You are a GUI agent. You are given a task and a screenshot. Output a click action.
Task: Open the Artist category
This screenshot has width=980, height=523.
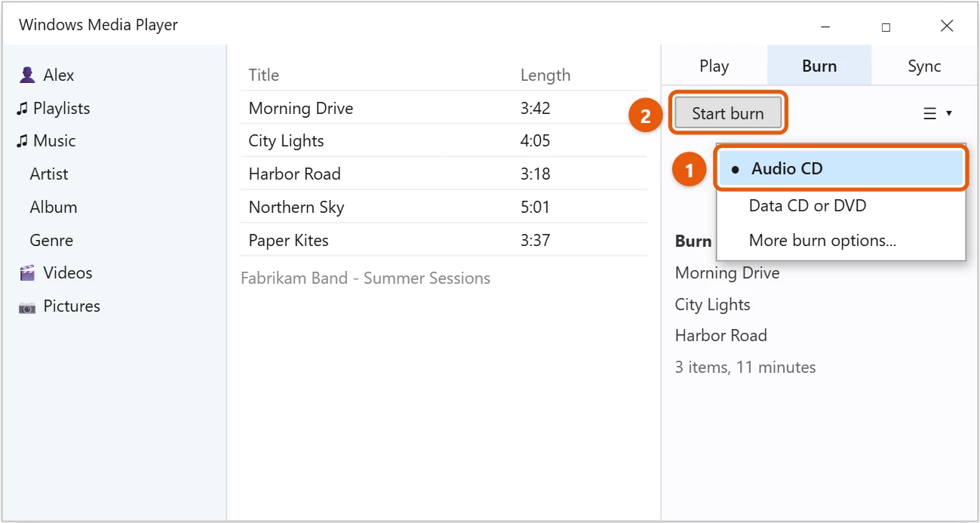[x=49, y=174]
